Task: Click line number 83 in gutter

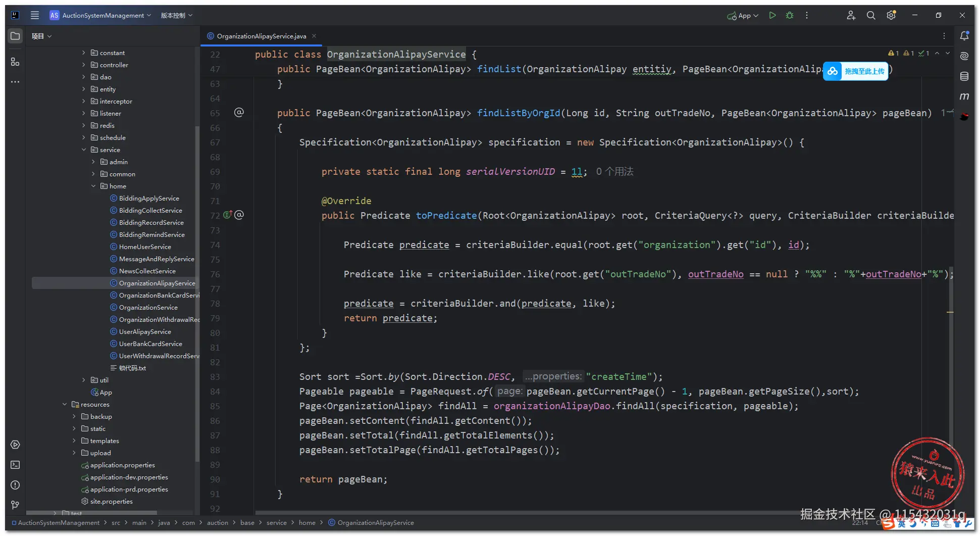Action: [215, 377]
